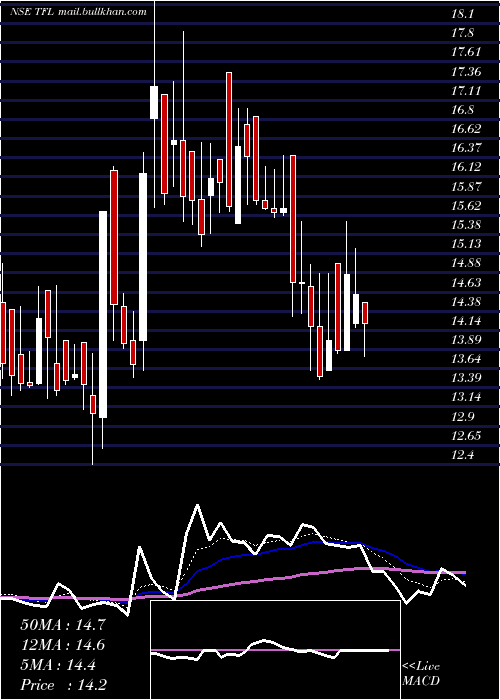This screenshot has height=700, width=500.
Task: Click the NSE TFL mail.bullkhan.com title text
Action: coord(78,12)
